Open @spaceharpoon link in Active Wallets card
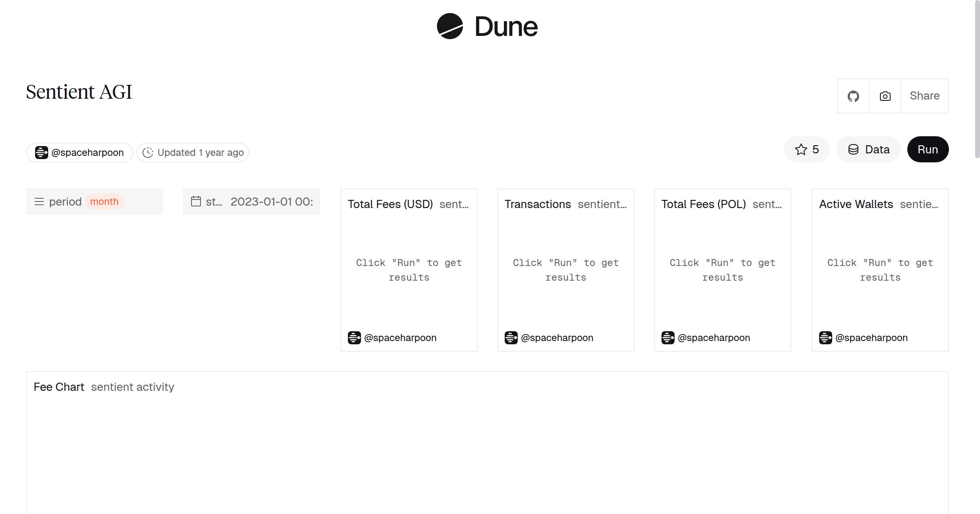The height and width of the screenshot is (514, 980). 871,338
